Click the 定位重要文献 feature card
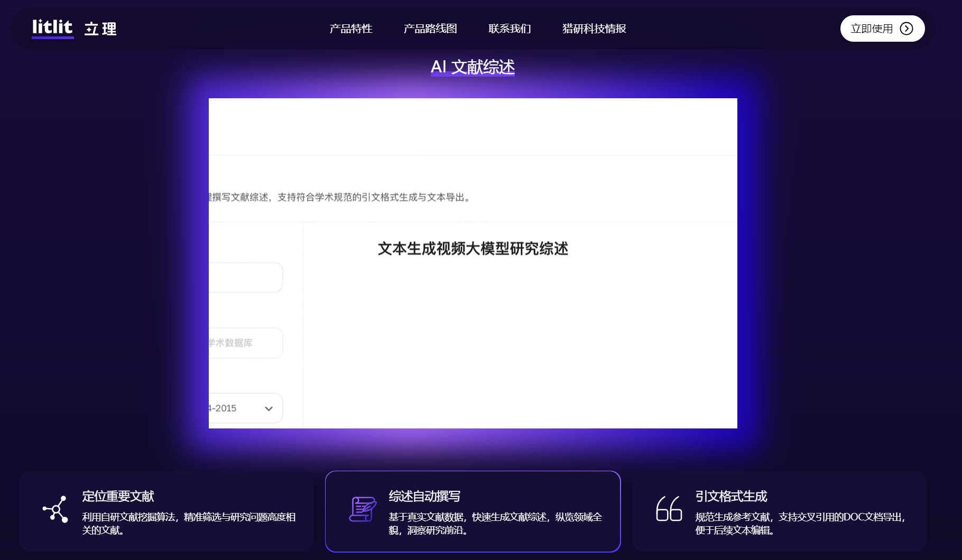The image size is (962, 560). 166,511
